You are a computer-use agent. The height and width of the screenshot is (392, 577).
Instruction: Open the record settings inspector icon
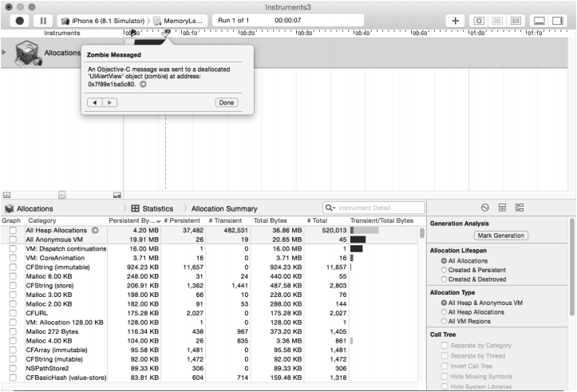pos(484,208)
